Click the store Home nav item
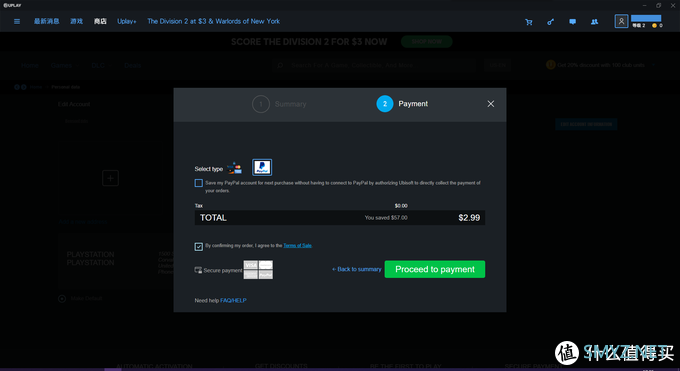Image resolution: width=680 pixels, height=371 pixels. (30, 66)
